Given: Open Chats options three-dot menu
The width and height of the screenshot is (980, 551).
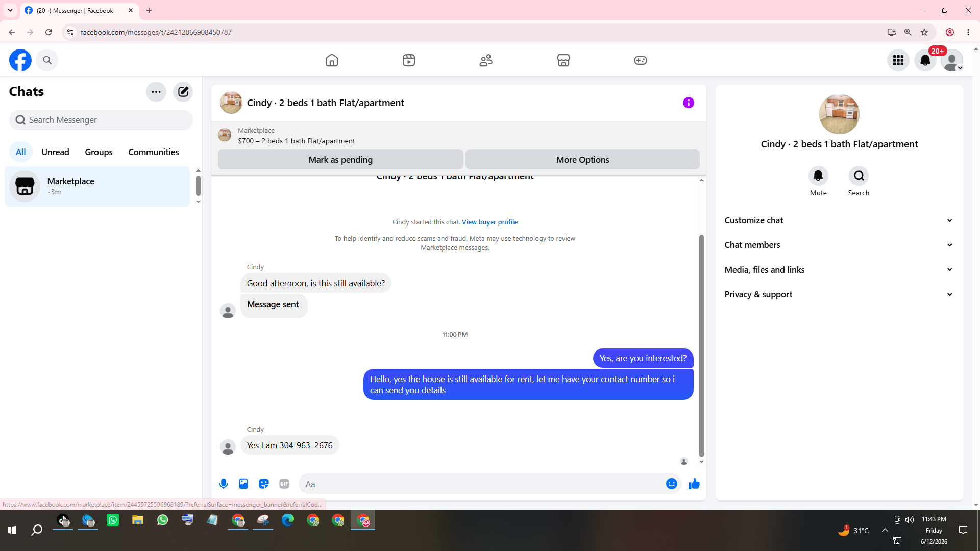Looking at the screenshot, I should pyautogui.click(x=156, y=92).
